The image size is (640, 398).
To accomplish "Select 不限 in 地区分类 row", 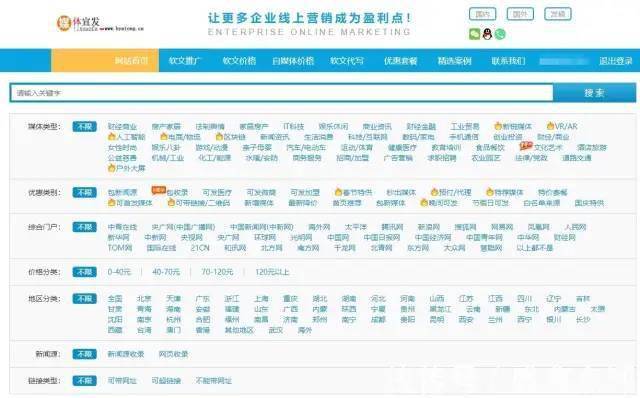I will (x=84, y=299).
